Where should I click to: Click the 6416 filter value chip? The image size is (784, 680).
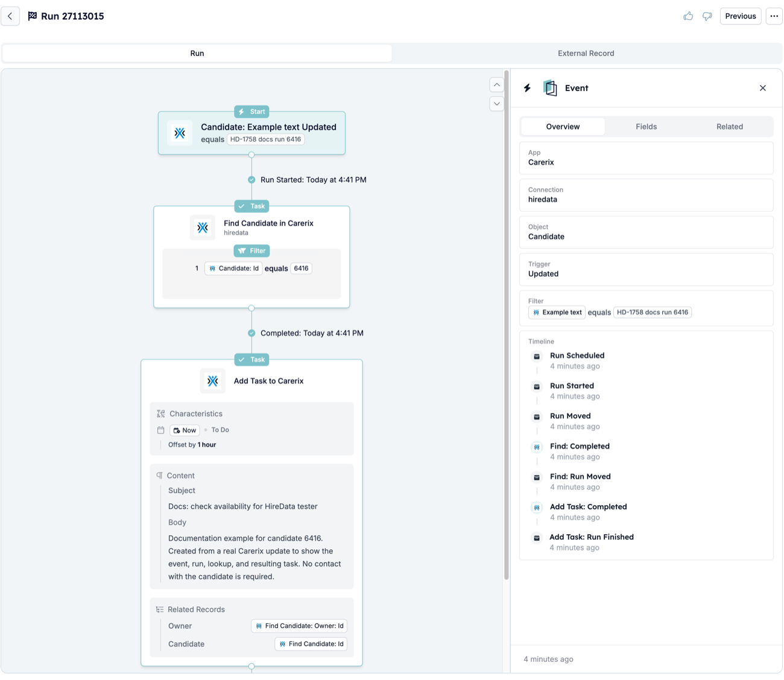click(301, 268)
